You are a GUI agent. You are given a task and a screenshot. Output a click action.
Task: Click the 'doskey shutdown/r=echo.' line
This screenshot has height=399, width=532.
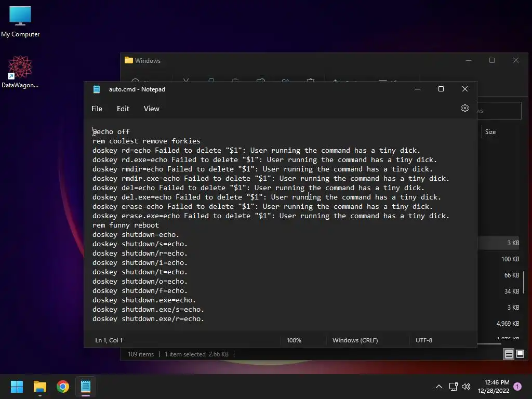[x=140, y=254]
